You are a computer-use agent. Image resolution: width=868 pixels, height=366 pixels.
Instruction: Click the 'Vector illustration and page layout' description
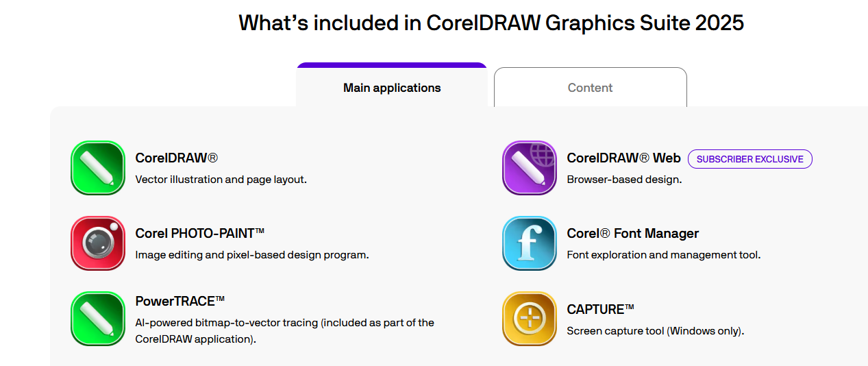pos(221,180)
